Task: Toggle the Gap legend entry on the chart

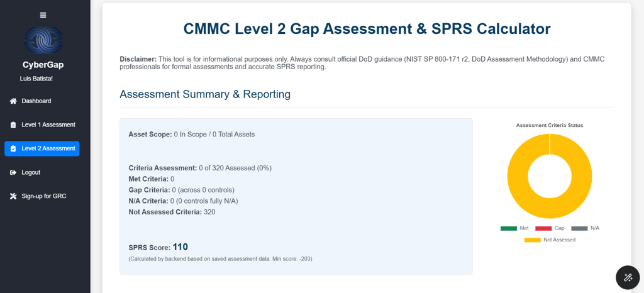Action: [550, 228]
